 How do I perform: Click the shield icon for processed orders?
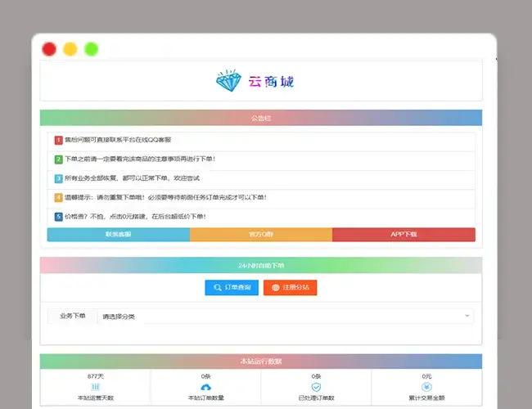(316, 387)
